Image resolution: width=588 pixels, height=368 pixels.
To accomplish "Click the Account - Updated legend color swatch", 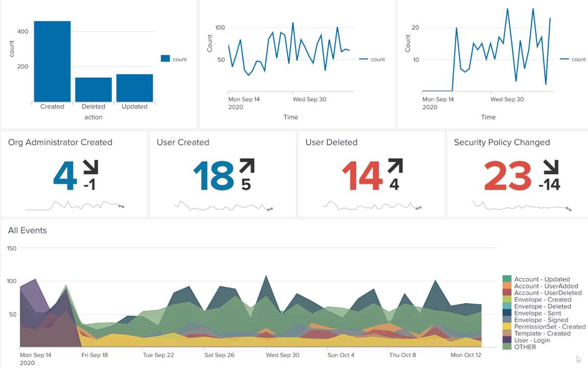I will click(x=507, y=279).
